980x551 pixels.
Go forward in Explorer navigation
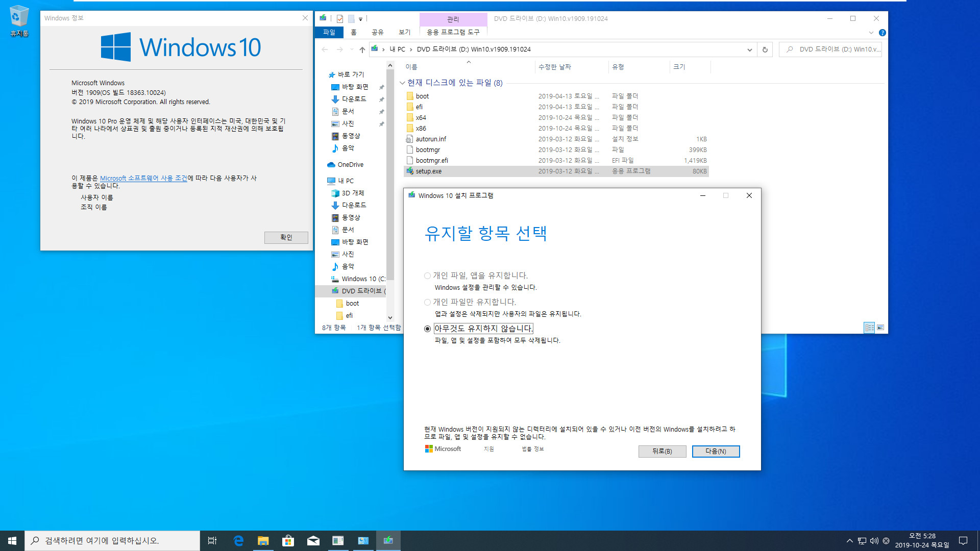click(x=339, y=49)
